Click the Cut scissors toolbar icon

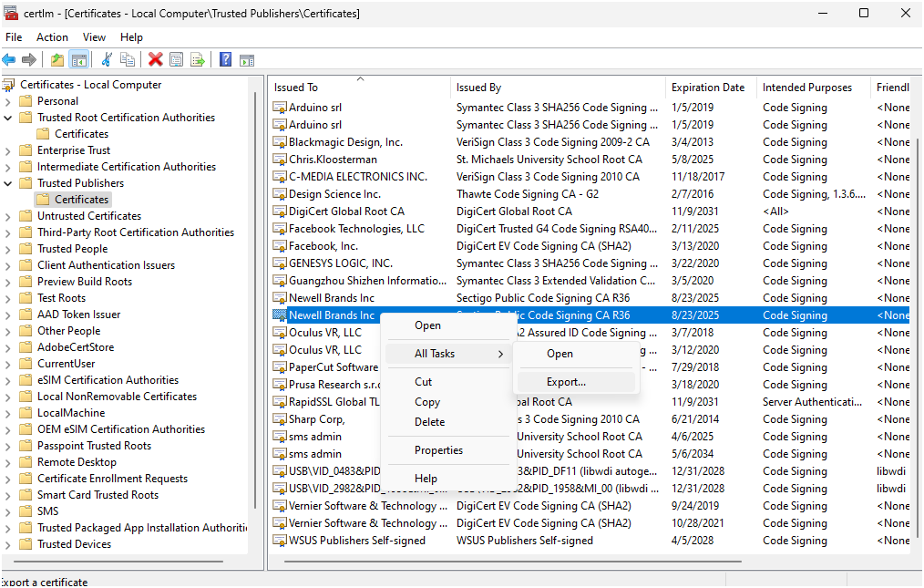point(107,60)
